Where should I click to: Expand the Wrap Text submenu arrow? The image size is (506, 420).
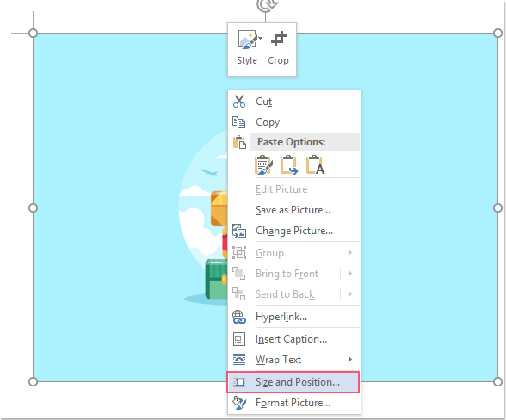click(350, 359)
